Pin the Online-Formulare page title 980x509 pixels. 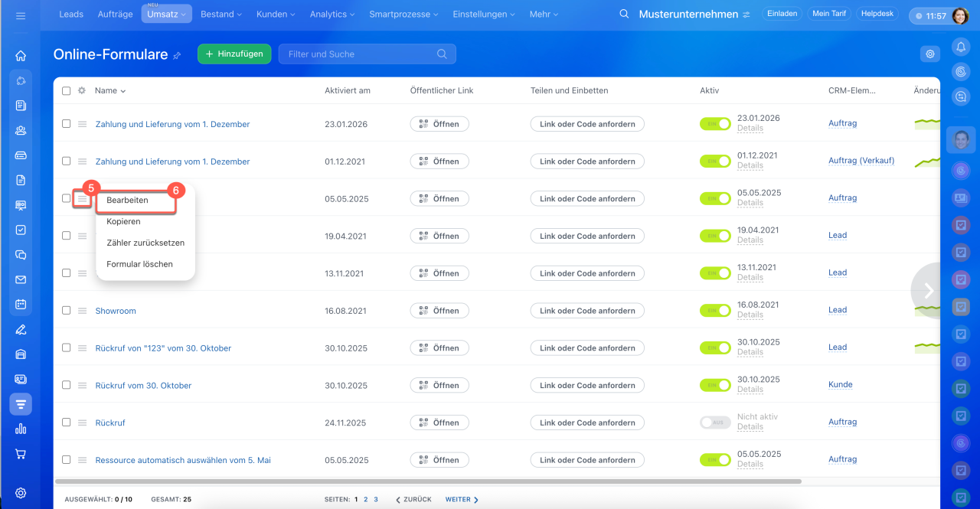coord(177,55)
